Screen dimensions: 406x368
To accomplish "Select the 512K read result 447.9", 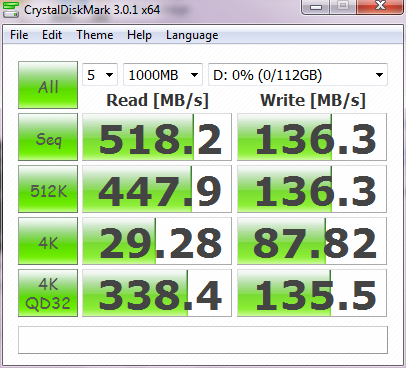I will (x=157, y=189).
